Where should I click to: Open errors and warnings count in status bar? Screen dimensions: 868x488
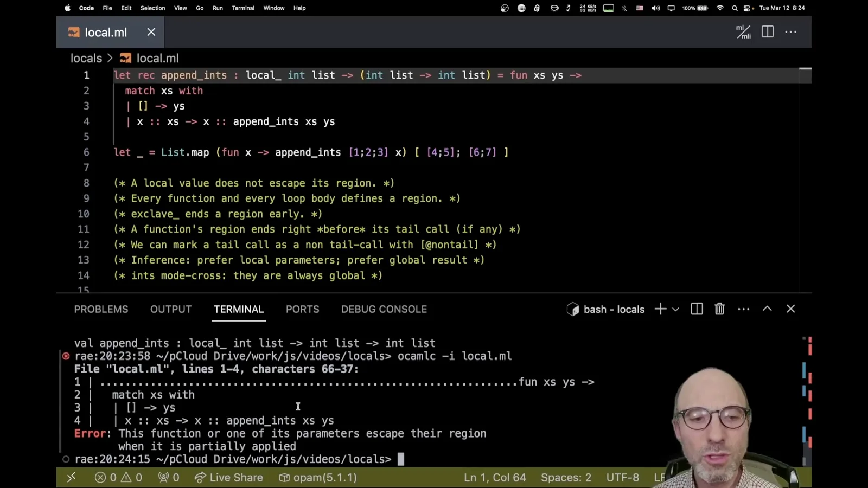click(118, 477)
